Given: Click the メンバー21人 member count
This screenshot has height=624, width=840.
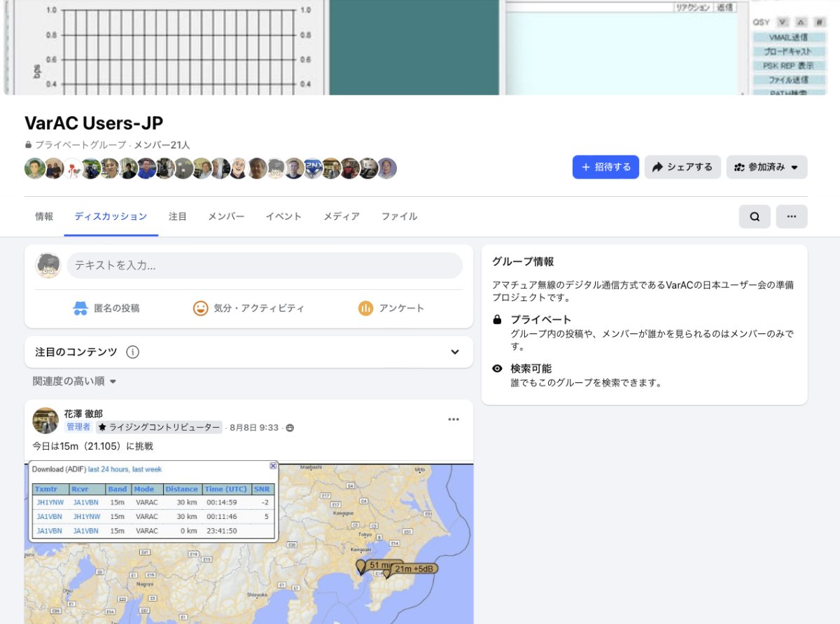Looking at the screenshot, I should click(x=162, y=145).
